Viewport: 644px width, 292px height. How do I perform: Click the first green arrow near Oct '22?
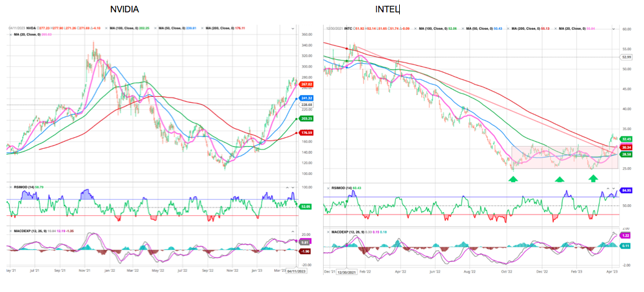pyautogui.click(x=514, y=178)
